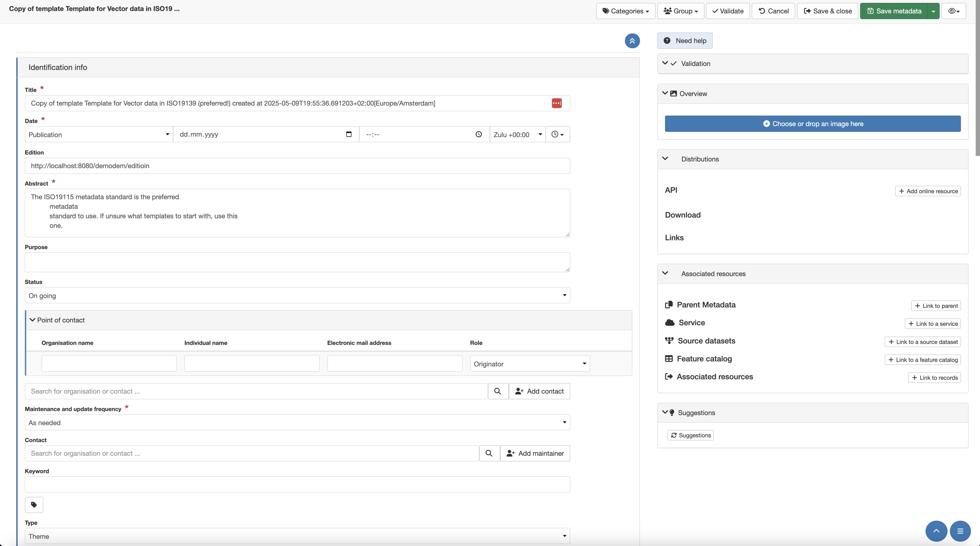Focus the Organisation name field
This screenshot has width=980, height=546.
click(x=109, y=363)
